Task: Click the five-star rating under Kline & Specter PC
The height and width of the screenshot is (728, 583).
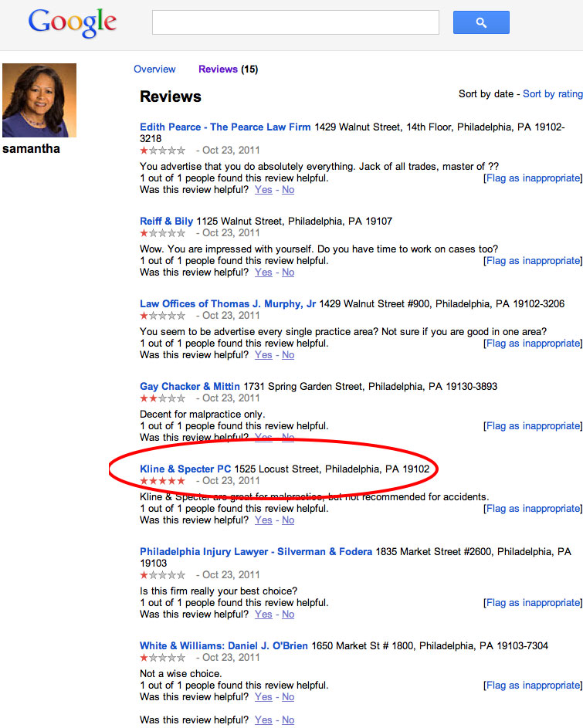Action: point(163,481)
